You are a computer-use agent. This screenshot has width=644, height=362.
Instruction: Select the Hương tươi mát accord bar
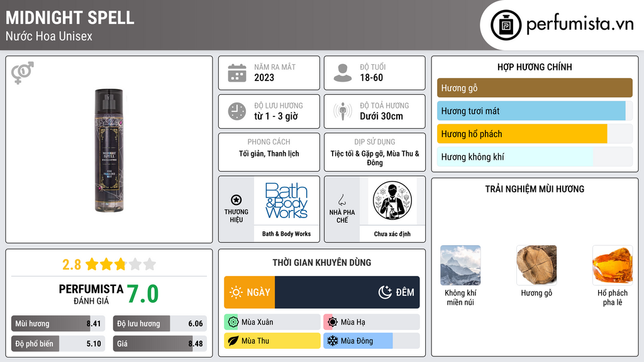tap(535, 111)
